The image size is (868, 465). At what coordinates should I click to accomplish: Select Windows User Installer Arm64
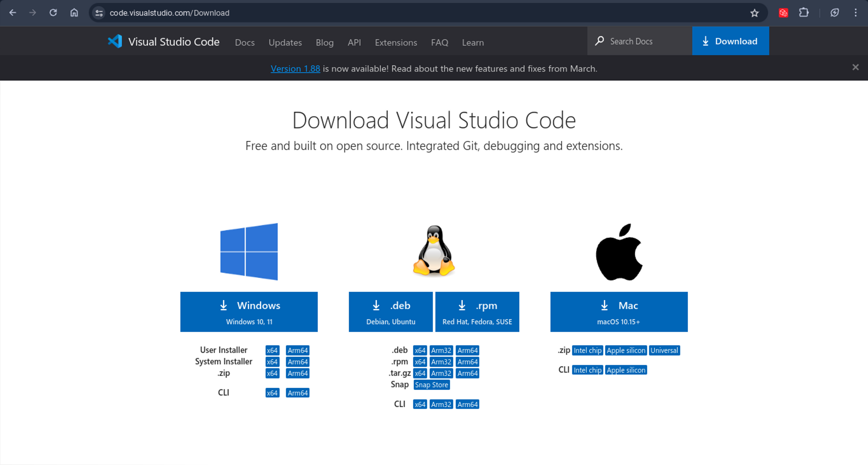click(297, 350)
